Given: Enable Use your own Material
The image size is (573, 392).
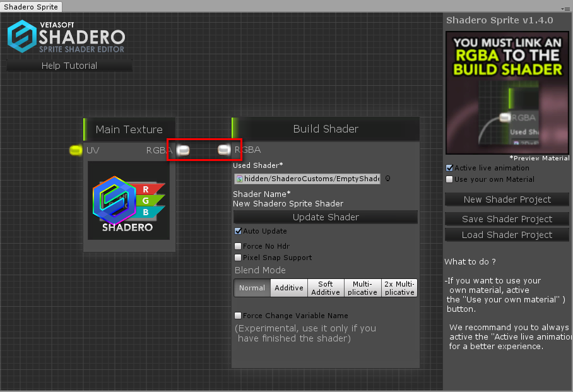Looking at the screenshot, I should (449, 179).
